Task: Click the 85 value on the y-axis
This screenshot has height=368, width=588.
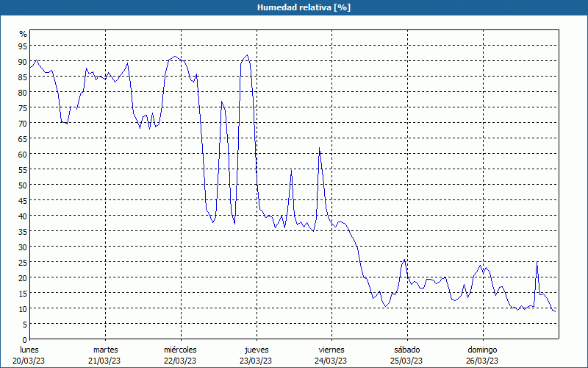Action: click(x=23, y=77)
